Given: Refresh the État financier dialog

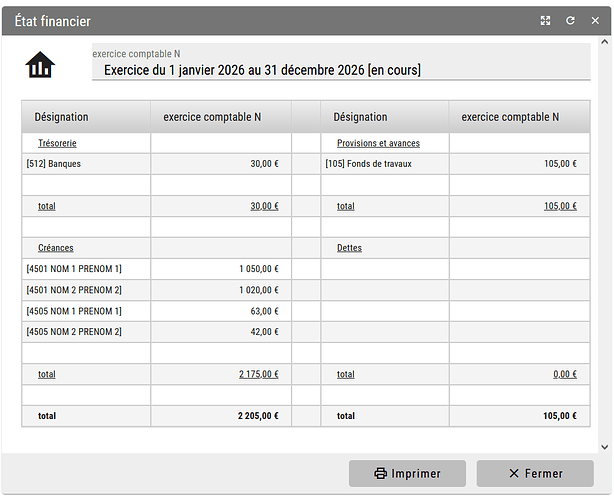Looking at the screenshot, I should point(570,21).
